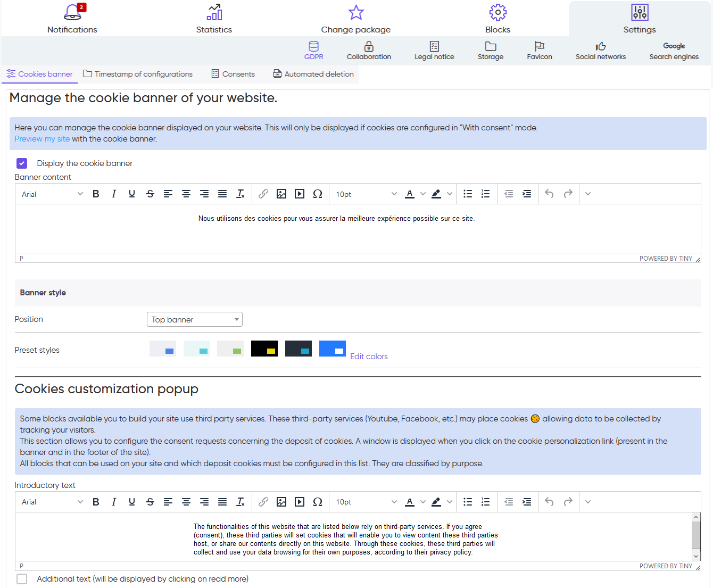Apply italic in Banner content editor
The width and height of the screenshot is (713, 588).
coord(114,194)
